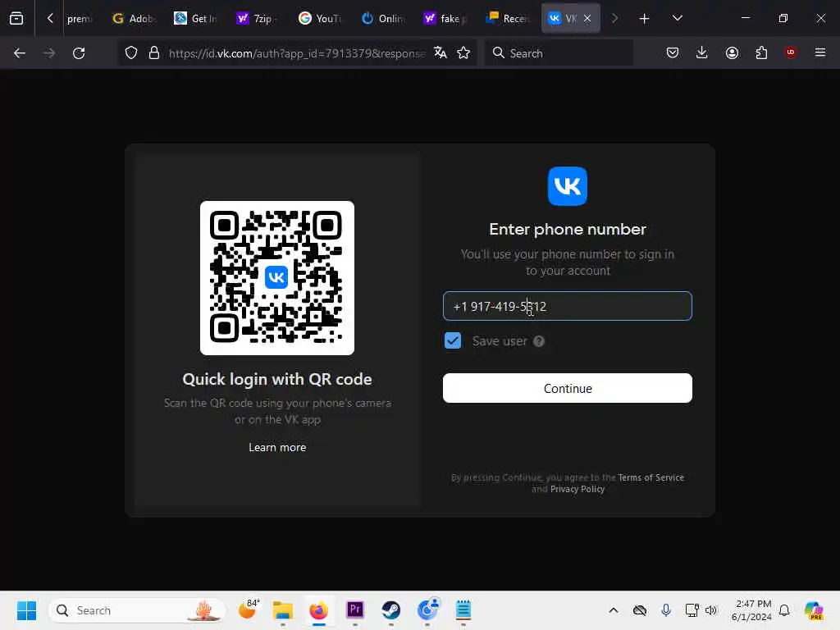Show hidden system tray icons

[614, 610]
